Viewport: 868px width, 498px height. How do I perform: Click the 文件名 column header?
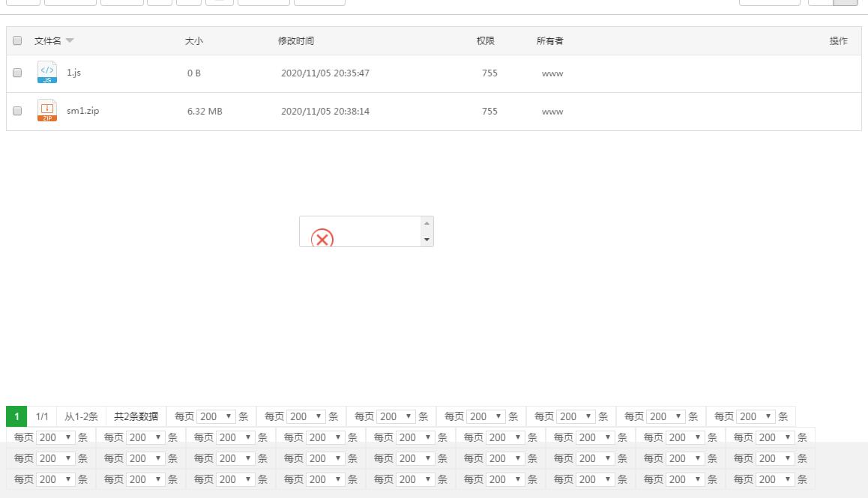tap(48, 40)
